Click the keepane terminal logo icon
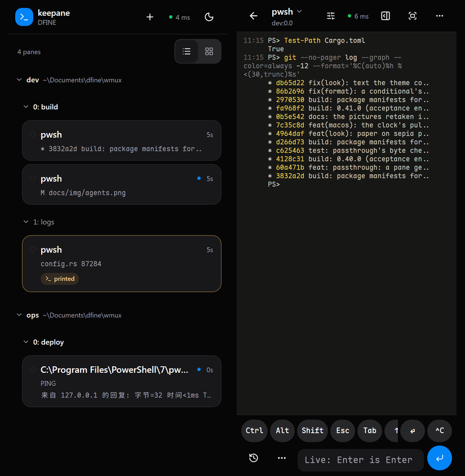Image resolution: width=465 pixels, height=476 pixels. [24, 17]
